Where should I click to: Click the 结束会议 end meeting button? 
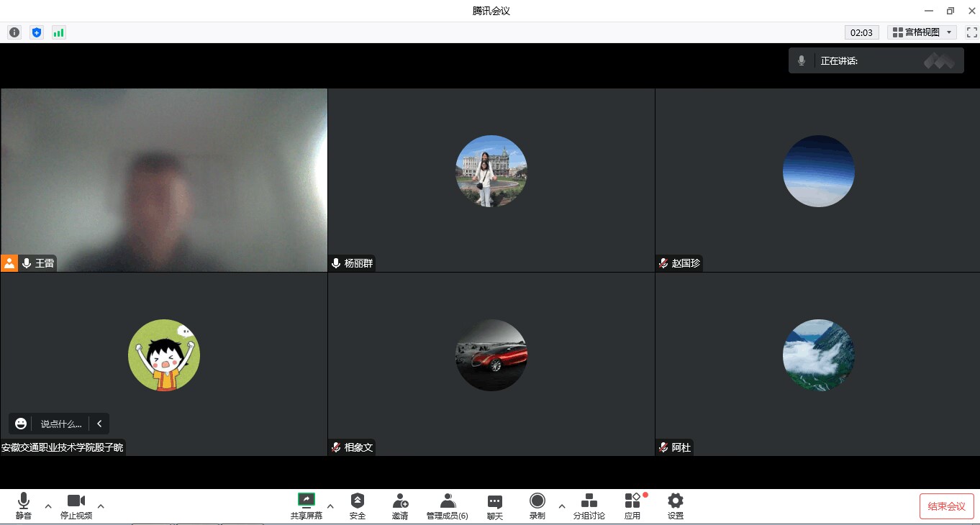pos(946,506)
